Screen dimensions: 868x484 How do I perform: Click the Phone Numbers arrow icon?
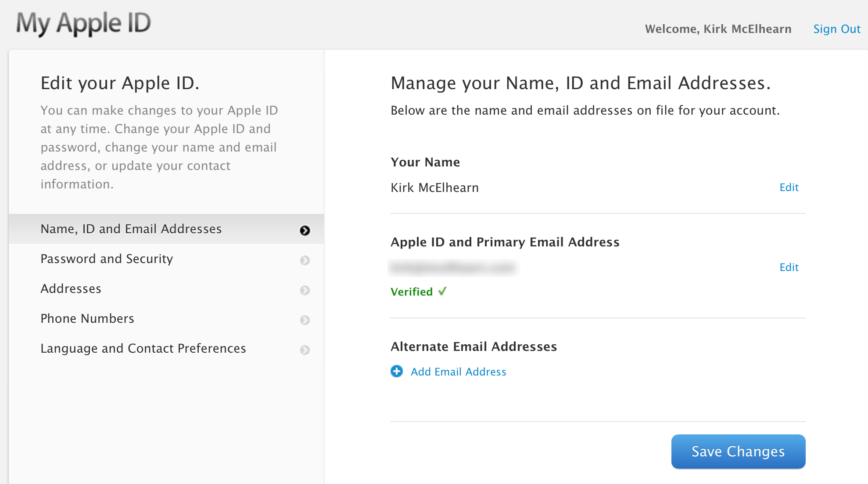[305, 319]
